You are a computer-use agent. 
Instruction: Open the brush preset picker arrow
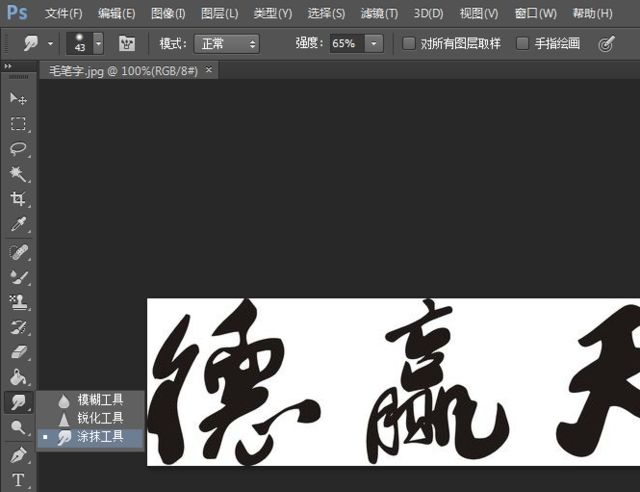click(98, 44)
